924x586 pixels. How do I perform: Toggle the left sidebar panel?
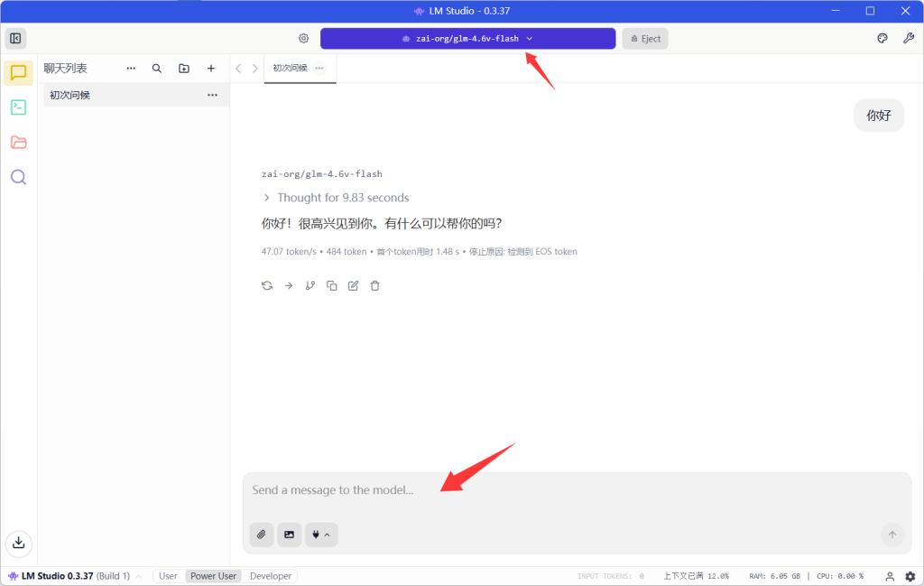pos(15,38)
